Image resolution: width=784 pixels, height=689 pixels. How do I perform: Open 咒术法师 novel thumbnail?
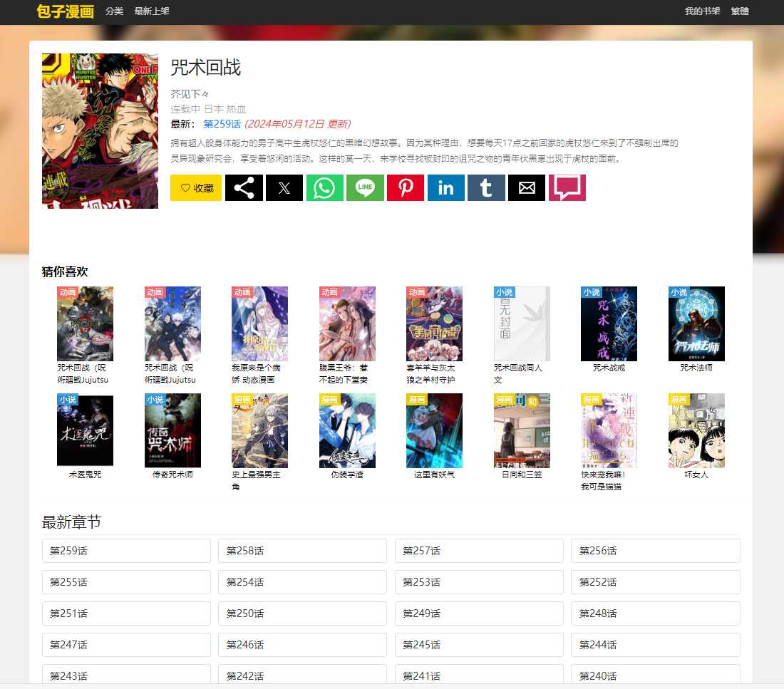coord(696,323)
